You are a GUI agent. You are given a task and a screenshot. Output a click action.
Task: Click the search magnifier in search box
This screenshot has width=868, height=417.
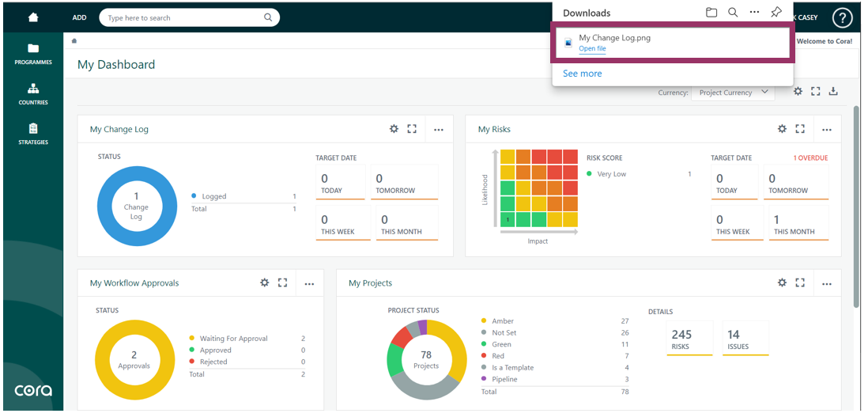[268, 17]
